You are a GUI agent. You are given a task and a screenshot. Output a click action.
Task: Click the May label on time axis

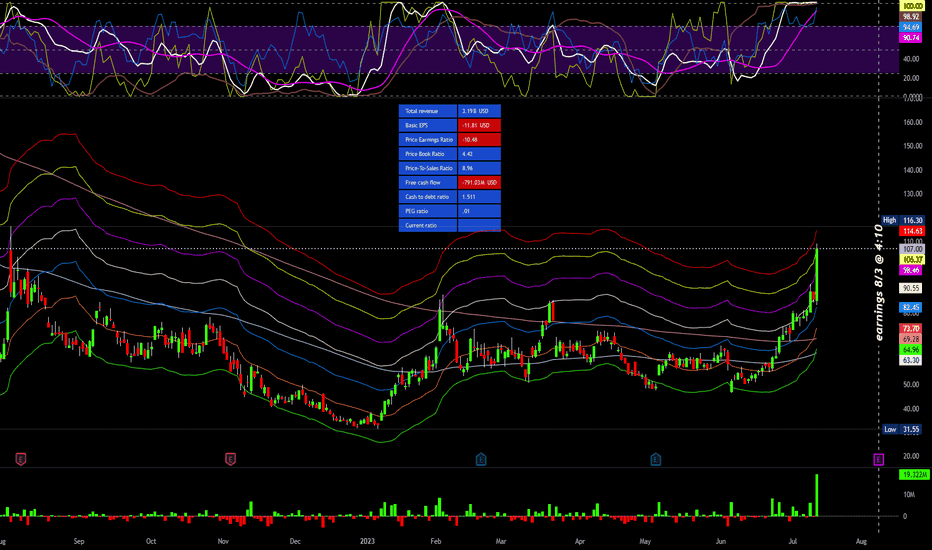coord(646,541)
